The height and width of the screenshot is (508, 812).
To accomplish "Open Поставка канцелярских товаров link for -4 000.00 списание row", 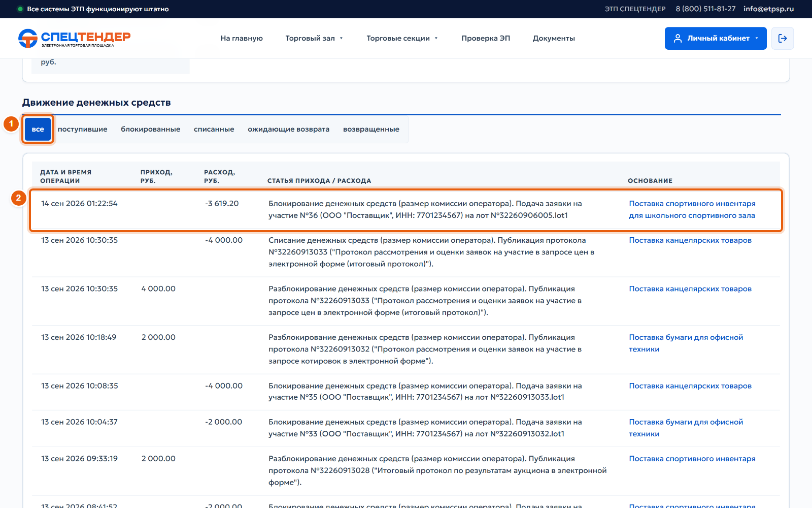I will [x=690, y=240].
